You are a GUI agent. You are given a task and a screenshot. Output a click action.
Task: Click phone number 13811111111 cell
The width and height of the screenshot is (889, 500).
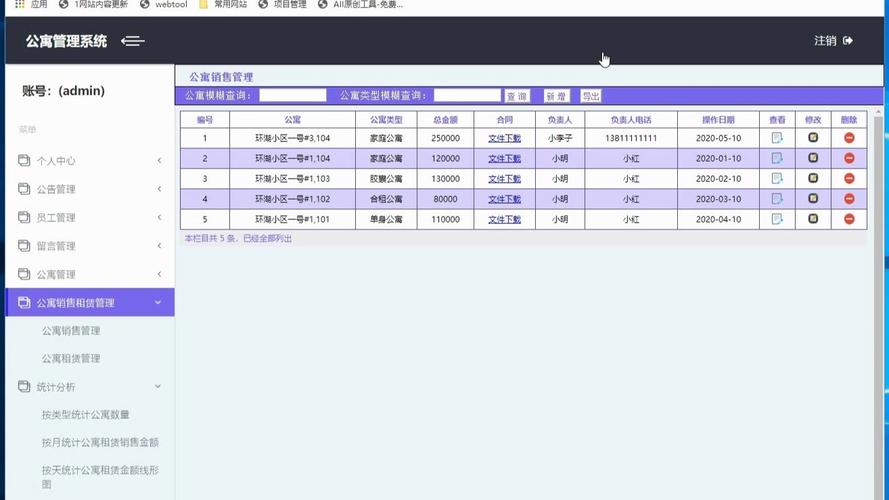click(x=631, y=138)
